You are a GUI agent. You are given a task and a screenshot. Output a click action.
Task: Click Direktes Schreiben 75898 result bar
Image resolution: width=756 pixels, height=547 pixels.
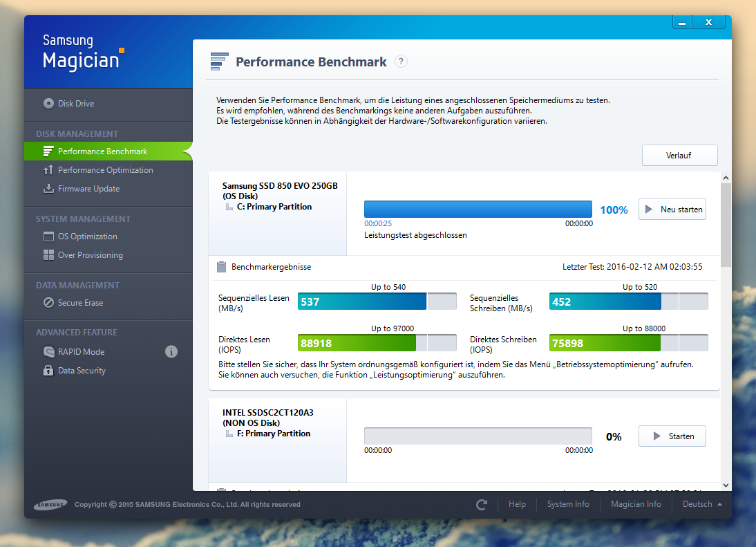[x=629, y=343]
